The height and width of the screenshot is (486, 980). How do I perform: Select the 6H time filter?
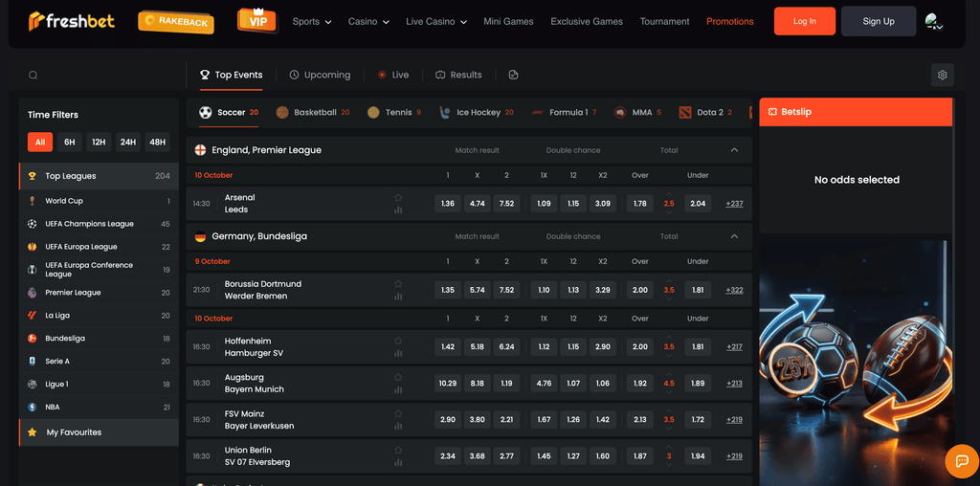(69, 142)
